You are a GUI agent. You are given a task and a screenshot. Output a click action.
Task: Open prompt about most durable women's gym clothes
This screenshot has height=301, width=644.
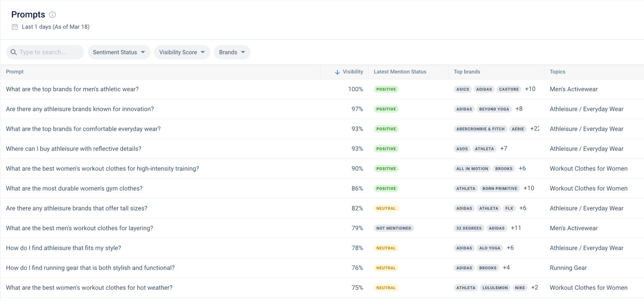(74, 188)
